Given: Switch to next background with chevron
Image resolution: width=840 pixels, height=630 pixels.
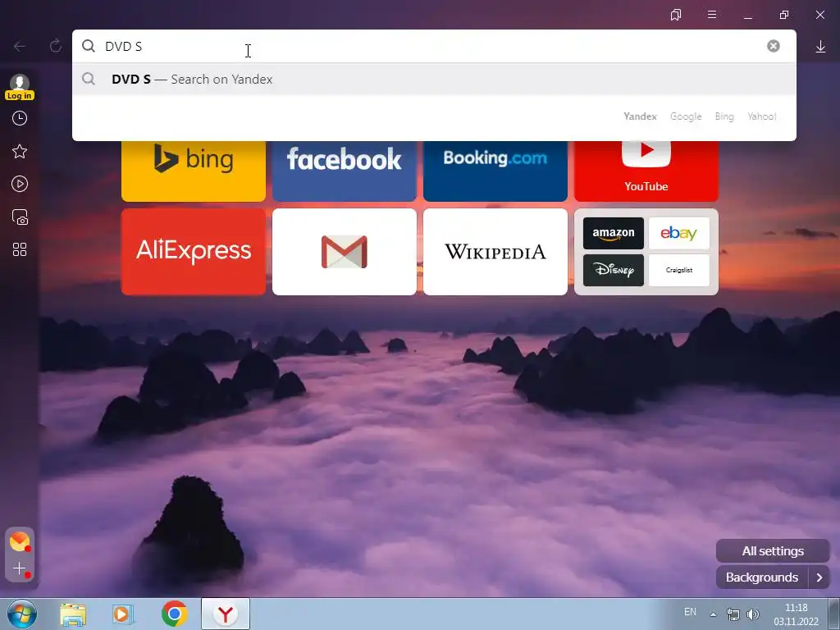Looking at the screenshot, I should point(819,577).
